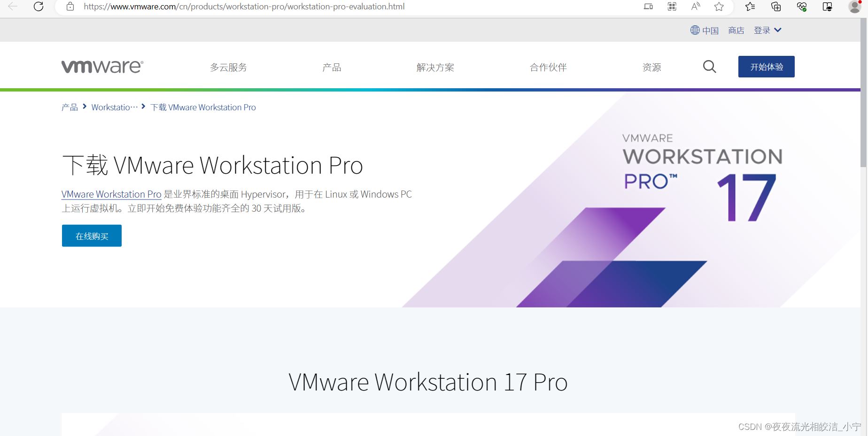Click the page vertical scrollbar thumb

(x=863, y=94)
